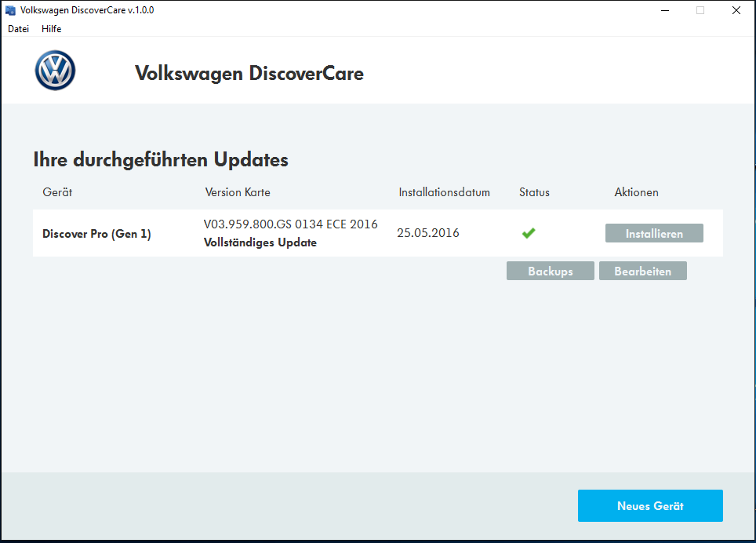Click the DiscoverCare app icon in title bar

(10, 11)
